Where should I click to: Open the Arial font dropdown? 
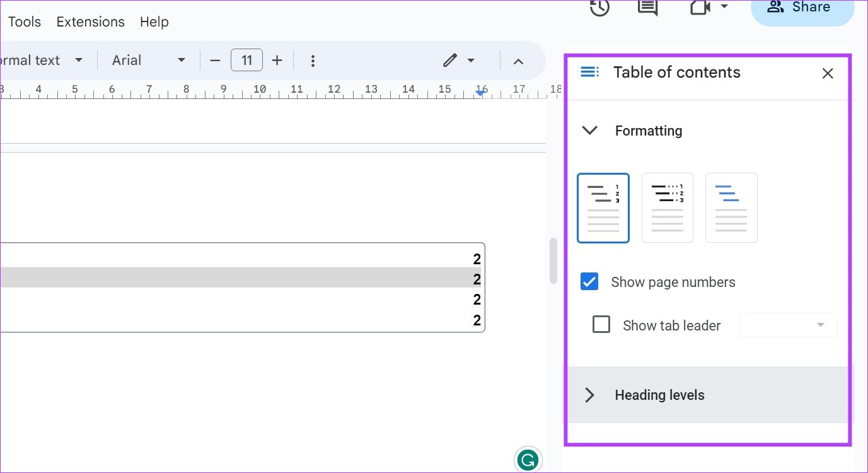coord(149,61)
